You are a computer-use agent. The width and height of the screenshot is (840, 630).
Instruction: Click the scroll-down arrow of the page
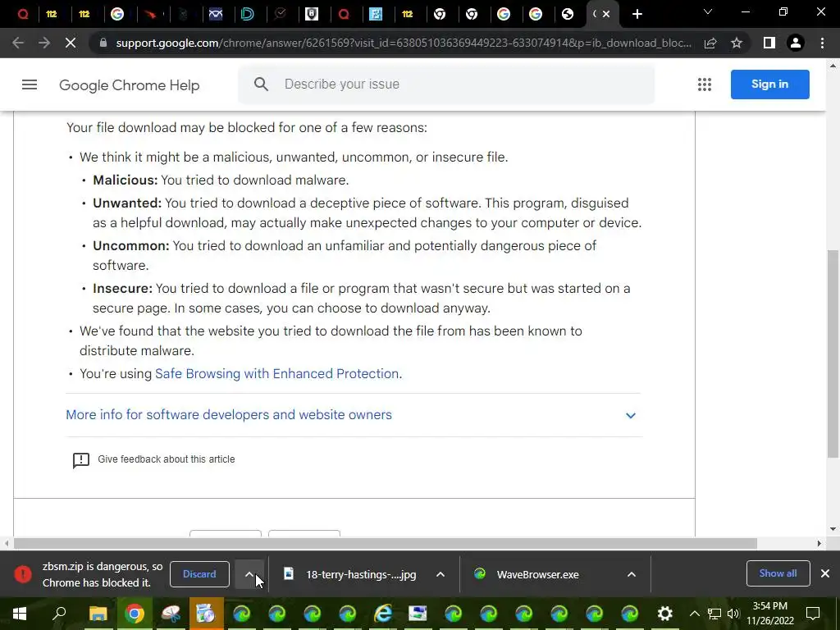click(833, 529)
